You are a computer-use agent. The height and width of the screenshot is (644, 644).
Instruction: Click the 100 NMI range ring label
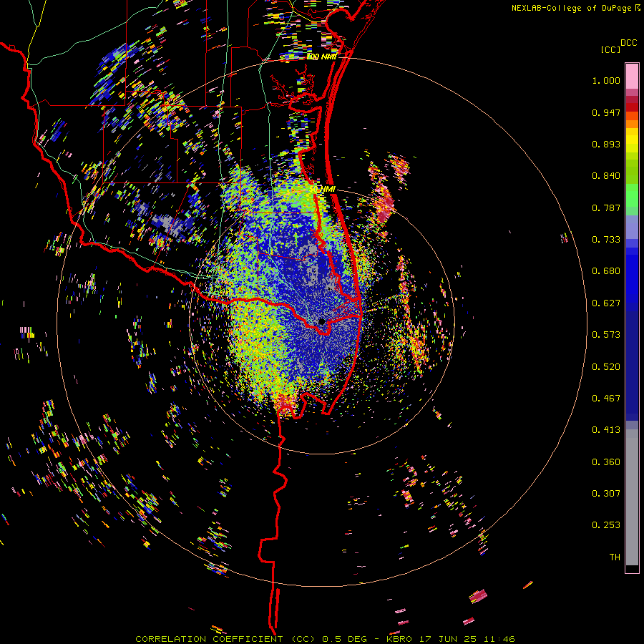(322, 57)
